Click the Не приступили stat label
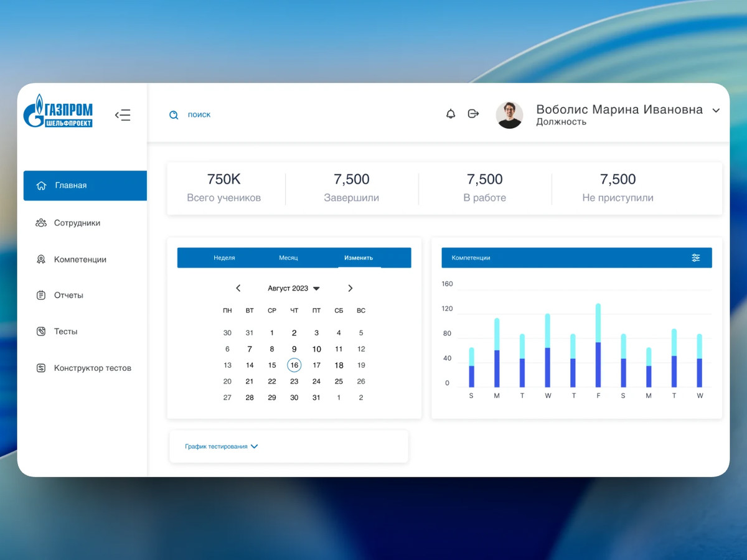Screen dimensions: 747x560 (x=618, y=198)
